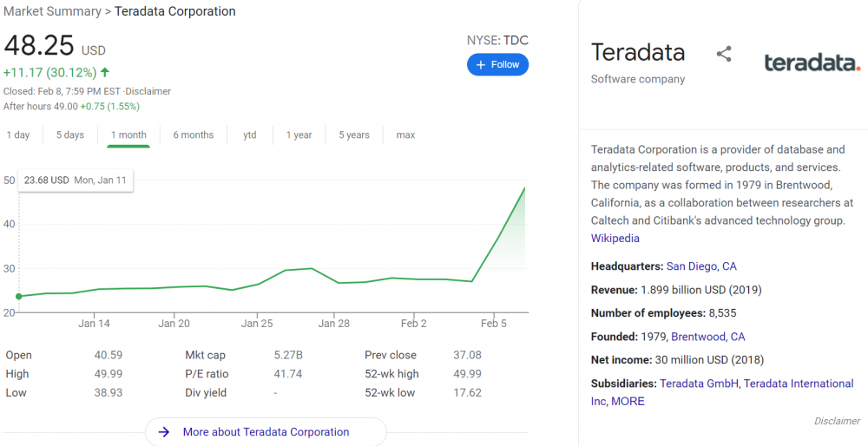Select the 1 day time range tab

point(18,134)
